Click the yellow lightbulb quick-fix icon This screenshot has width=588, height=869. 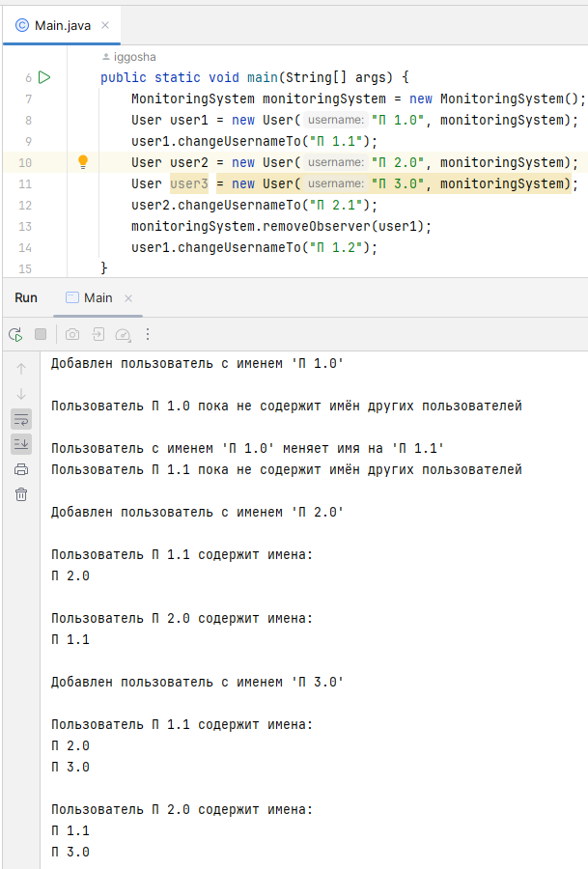click(83, 162)
